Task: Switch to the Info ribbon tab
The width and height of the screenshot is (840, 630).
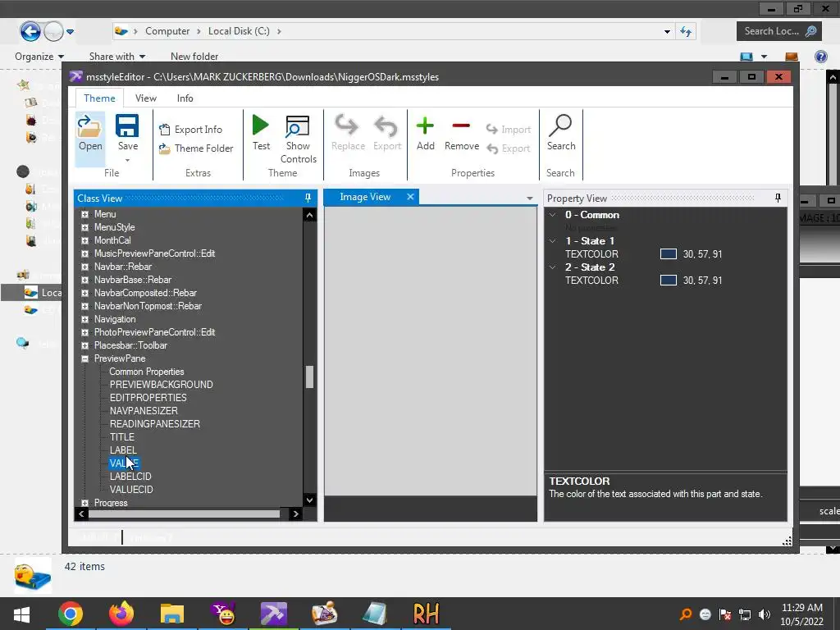Action: click(185, 98)
